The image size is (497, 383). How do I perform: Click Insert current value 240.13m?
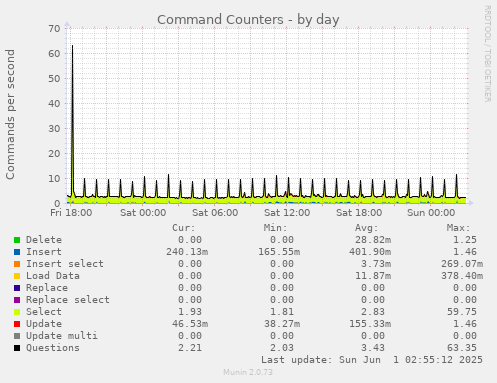[x=187, y=252]
